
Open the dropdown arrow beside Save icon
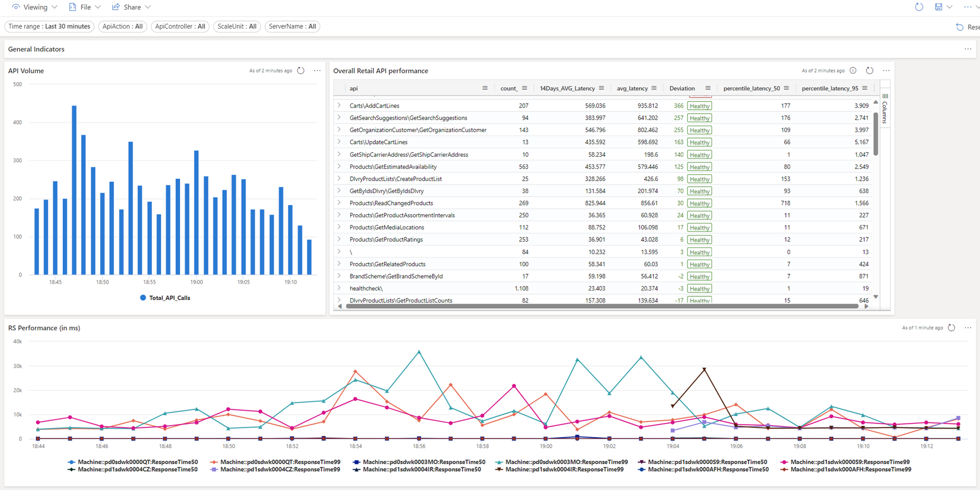pos(949,7)
